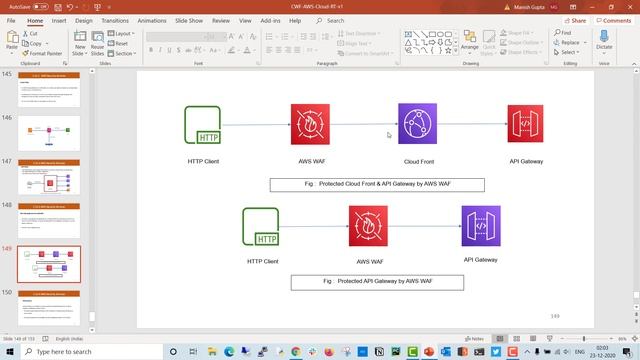Viewport: 640px width, 360px height.
Task: Expand the Align Text dropdown
Action: click(x=355, y=43)
